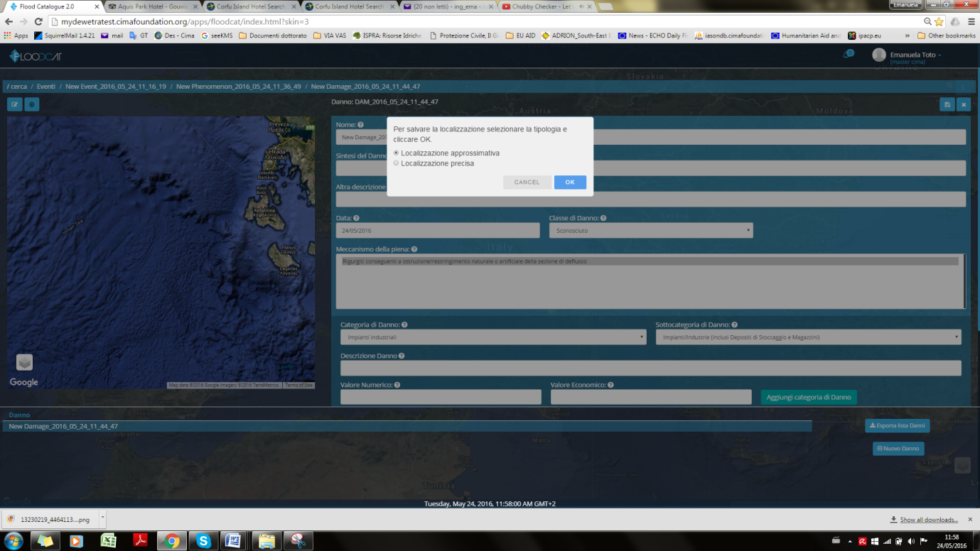Switch to the 'Aquis Park Hotel' browser tab
Screen dimensions: 980x551
[151, 6]
